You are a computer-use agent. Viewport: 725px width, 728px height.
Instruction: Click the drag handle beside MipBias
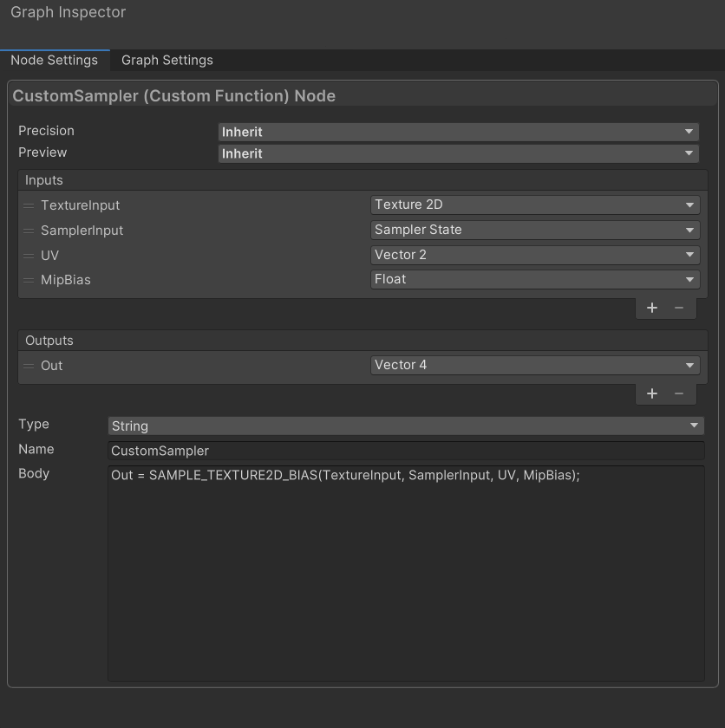point(28,279)
